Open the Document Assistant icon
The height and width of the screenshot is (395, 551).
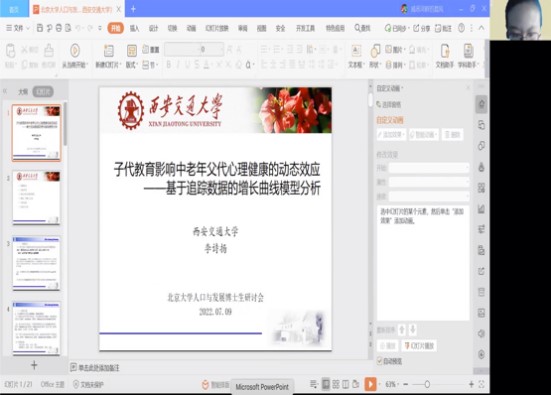445,51
